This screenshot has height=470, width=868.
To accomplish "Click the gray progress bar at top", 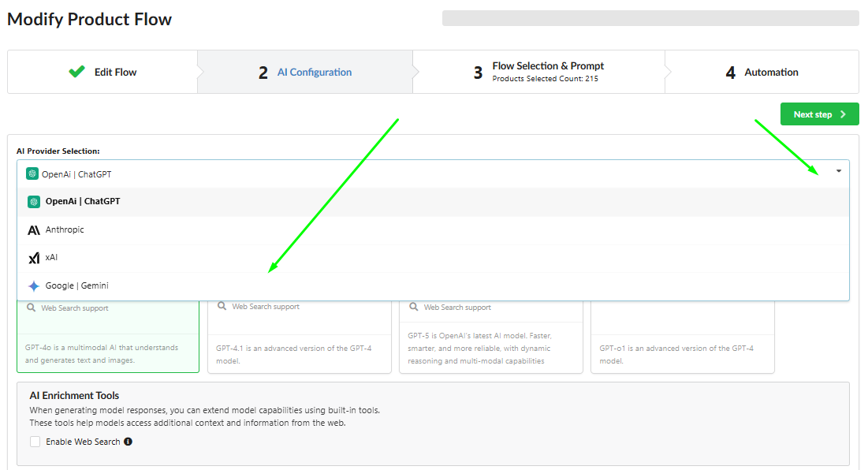I will point(650,17).
